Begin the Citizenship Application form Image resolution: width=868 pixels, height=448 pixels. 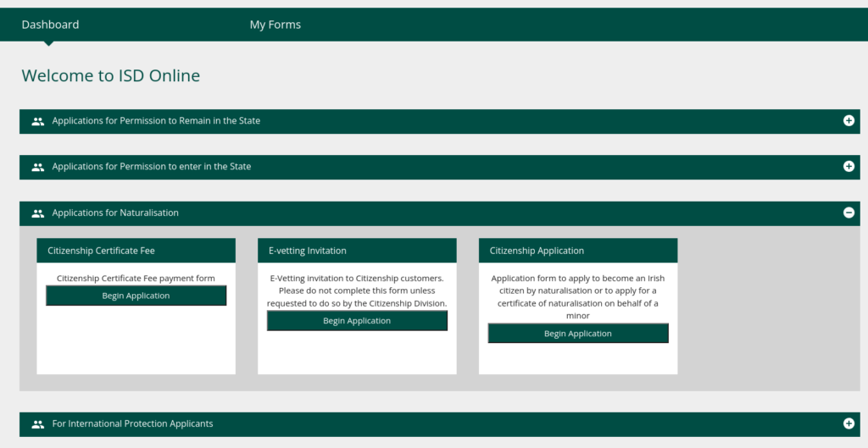[578, 334]
